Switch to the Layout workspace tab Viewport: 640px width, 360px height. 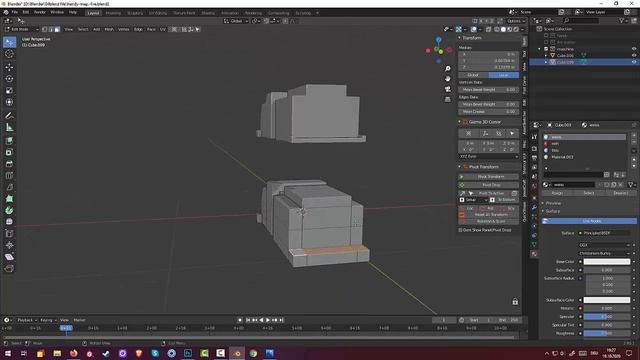(93, 13)
